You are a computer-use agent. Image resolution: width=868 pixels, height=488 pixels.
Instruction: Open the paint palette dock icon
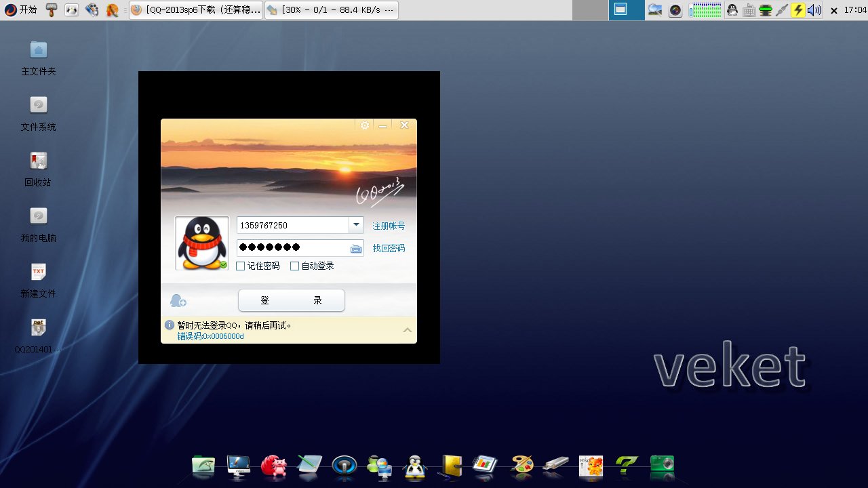pos(521,466)
